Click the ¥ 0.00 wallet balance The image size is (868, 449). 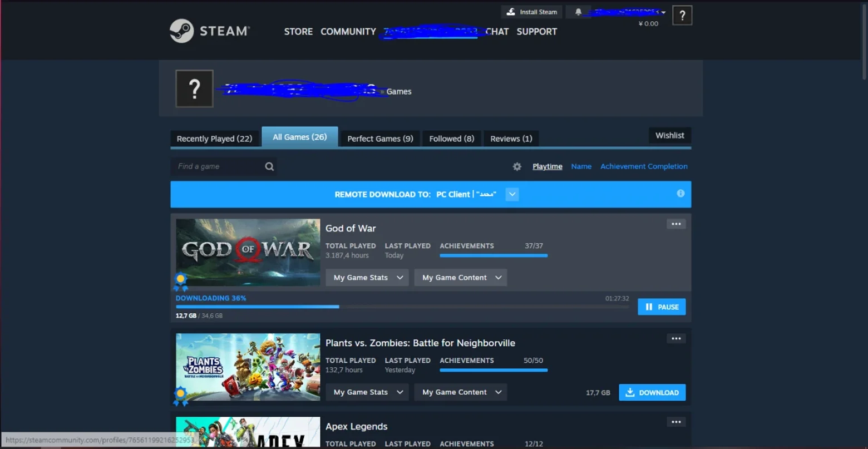[x=648, y=23]
